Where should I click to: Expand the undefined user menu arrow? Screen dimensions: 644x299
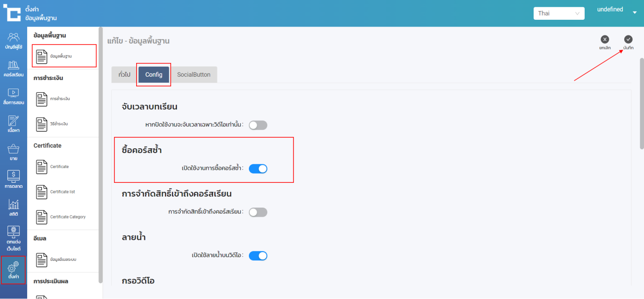(x=635, y=13)
